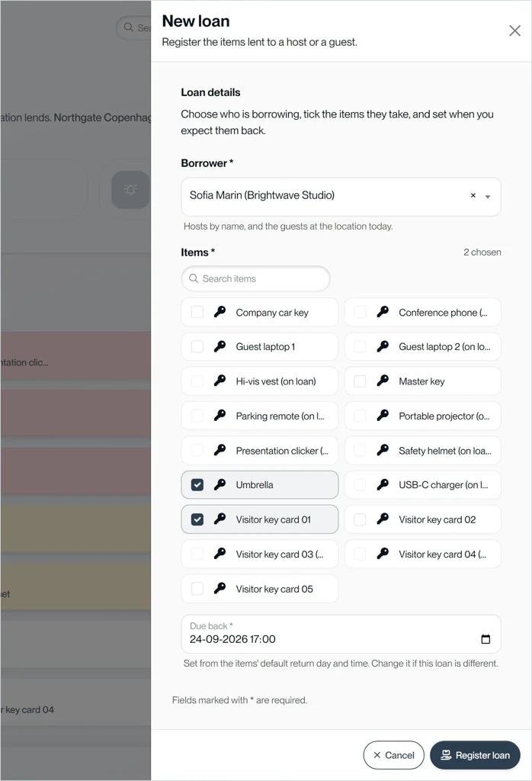Screen dimensions: 532x781
Task: Click the search box in the background page
Action: tap(134, 27)
